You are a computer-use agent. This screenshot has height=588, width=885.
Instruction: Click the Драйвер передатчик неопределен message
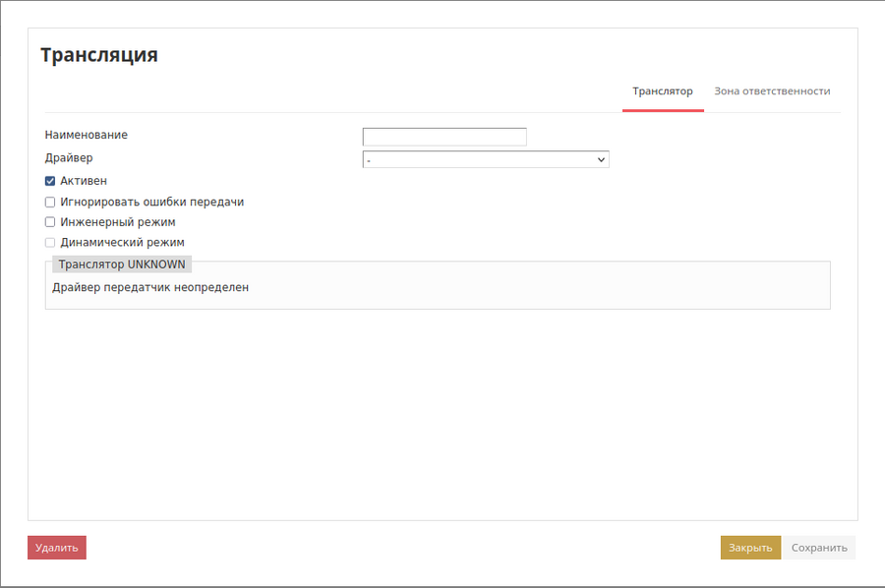click(x=150, y=288)
